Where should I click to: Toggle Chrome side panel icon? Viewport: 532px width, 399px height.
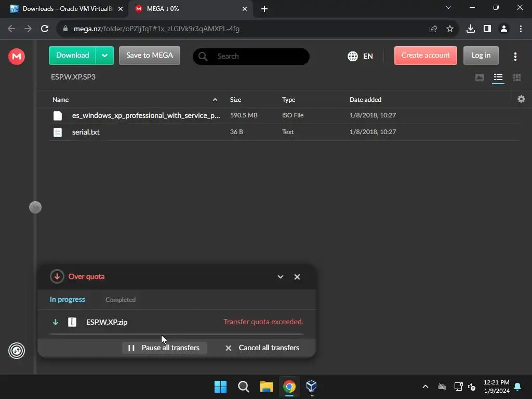(487, 29)
